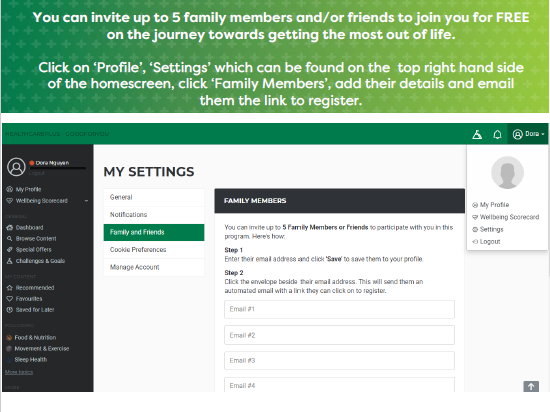Expand the Wellbeing Scorecard sidebar chevron

(x=86, y=201)
